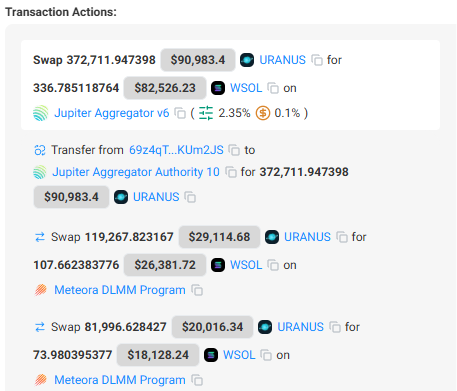
Task: Open the Jupiter Aggregator v6 link
Action: tap(112, 113)
